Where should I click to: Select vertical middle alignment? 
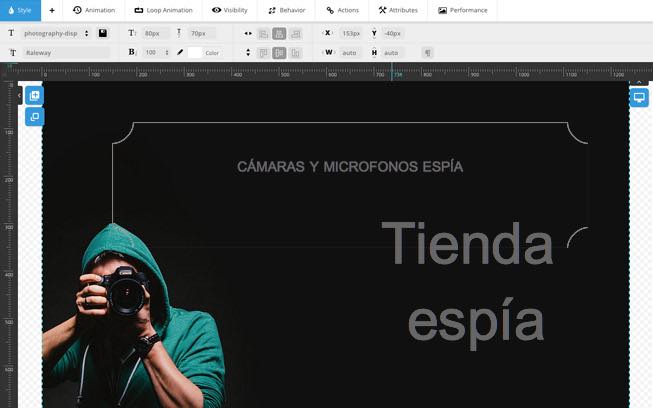pyautogui.click(x=279, y=52)
